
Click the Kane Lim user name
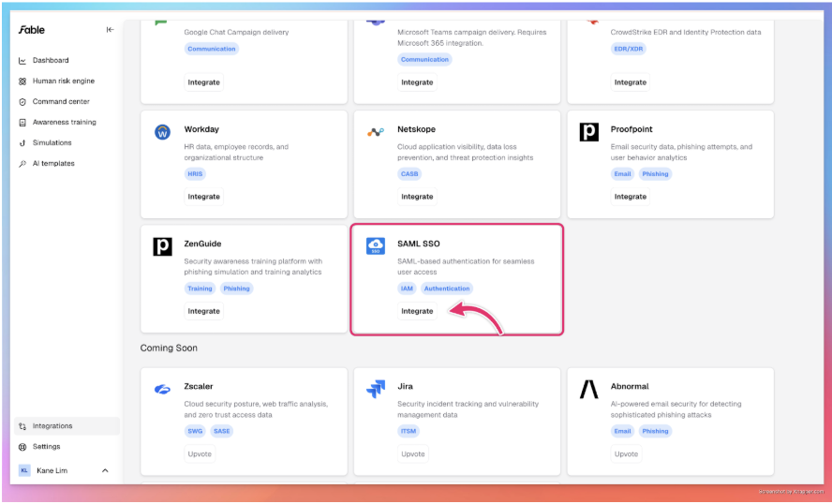(52, 470)
